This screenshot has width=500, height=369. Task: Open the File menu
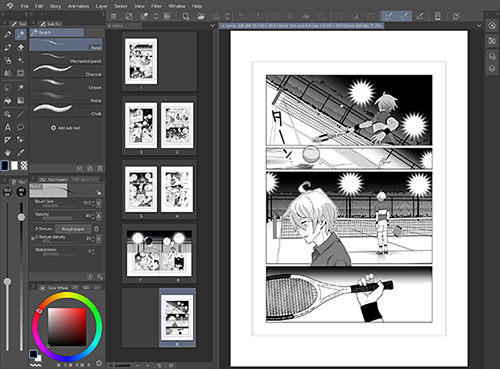[x=25, y=6]
